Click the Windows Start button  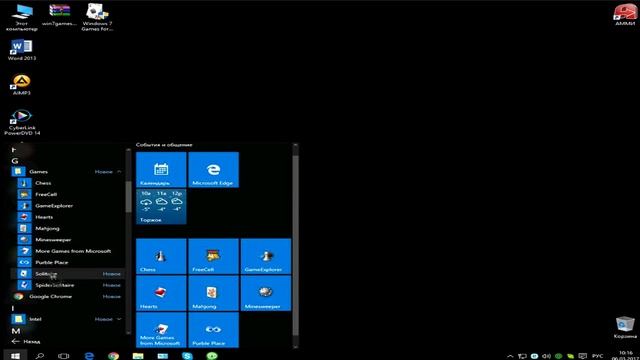point(15,356)
